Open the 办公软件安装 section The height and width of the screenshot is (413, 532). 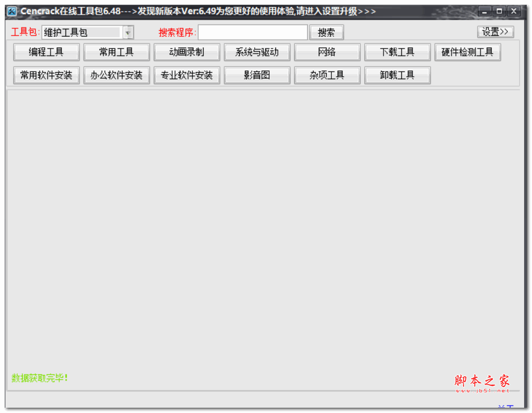116,75
